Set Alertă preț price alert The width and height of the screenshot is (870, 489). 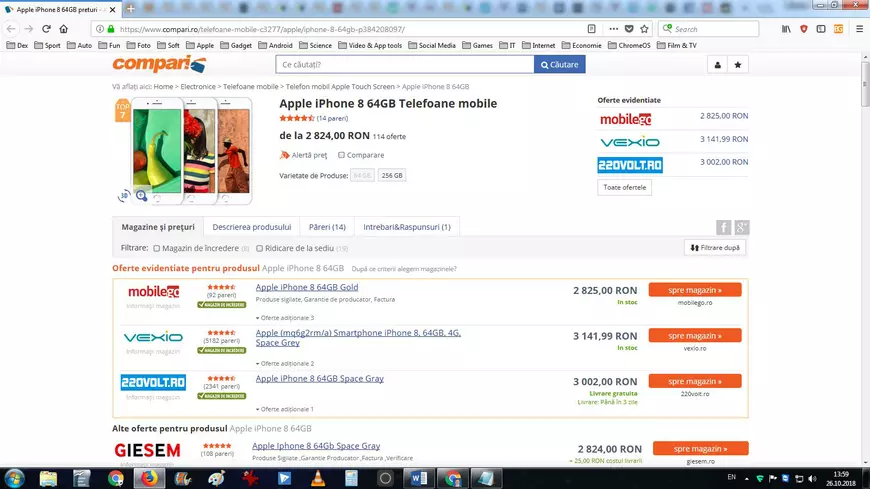coord(304,155)
